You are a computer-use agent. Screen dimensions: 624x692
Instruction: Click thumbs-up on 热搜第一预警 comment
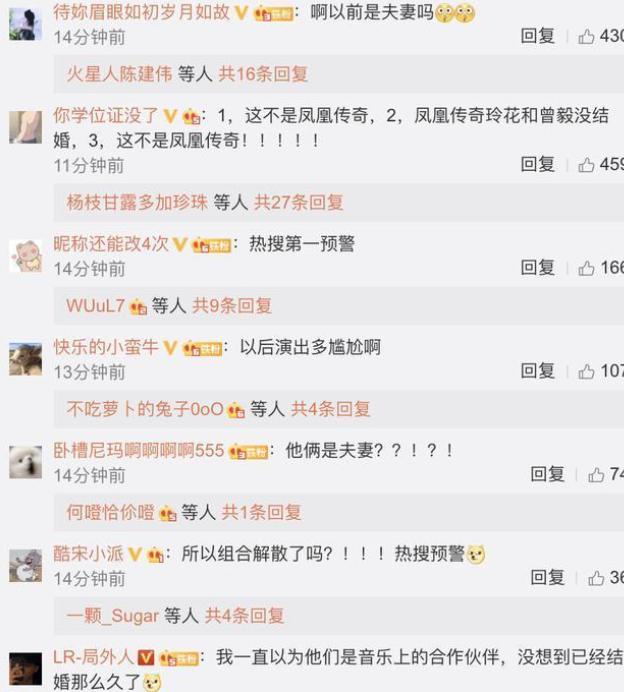(586, 268)
